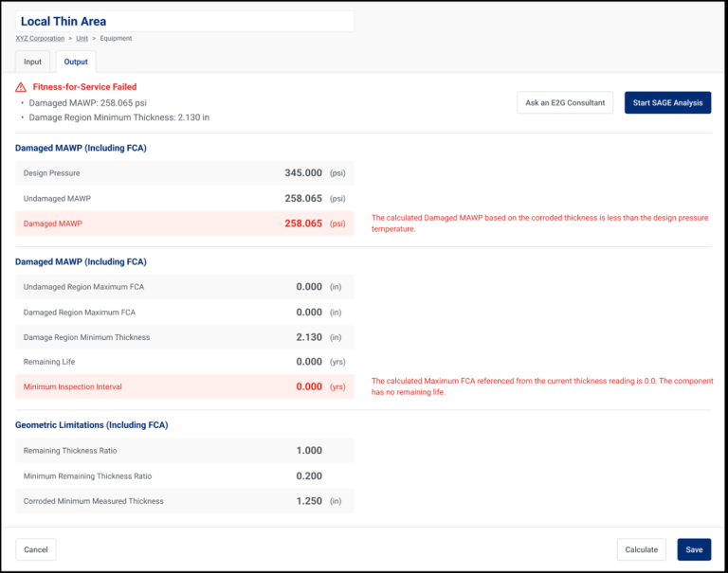Click the Remaining Thickness Ratio row
Image resolution: width=728 pixels, height=573 pixels.
(185, 451)
